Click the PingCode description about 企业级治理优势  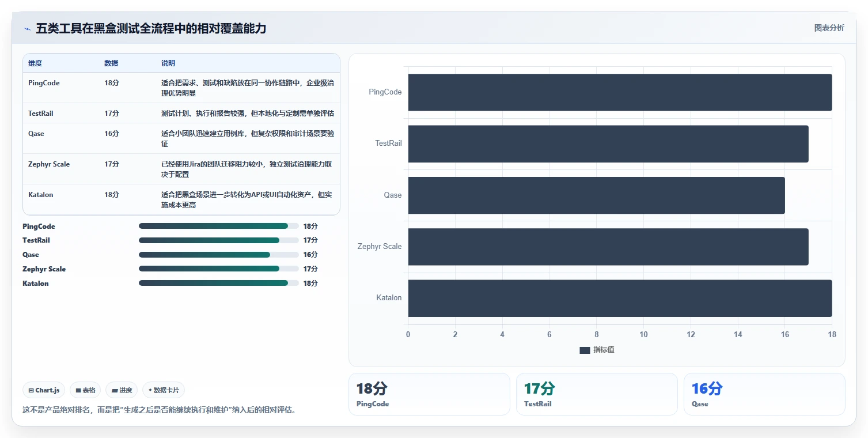[248, 88]
